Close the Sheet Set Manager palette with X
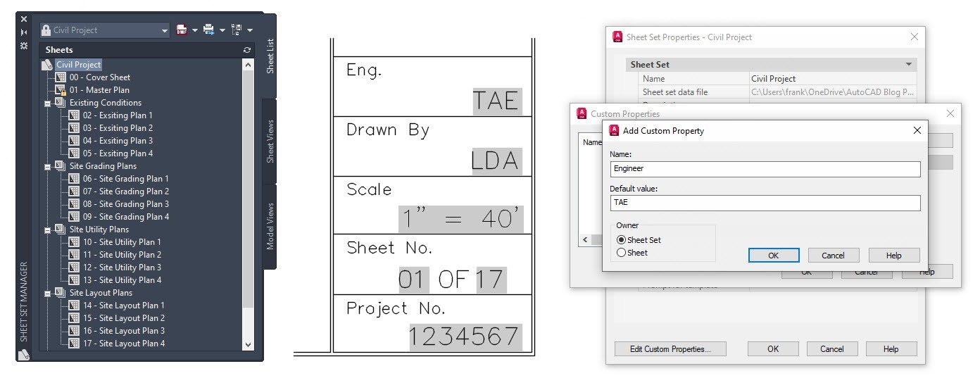This screenshot has height=390, width=980. pos(24,19)
